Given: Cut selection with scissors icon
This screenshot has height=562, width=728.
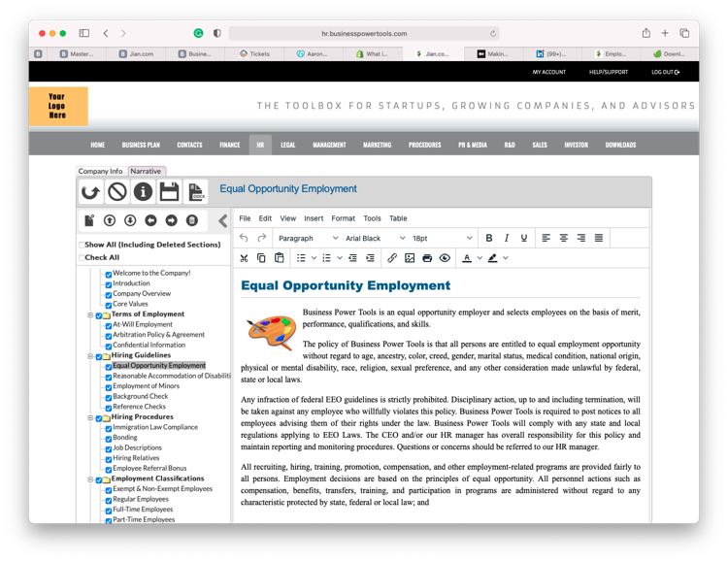Looking at the screenshot, I should pyautogui.click(x=244, y=258).
